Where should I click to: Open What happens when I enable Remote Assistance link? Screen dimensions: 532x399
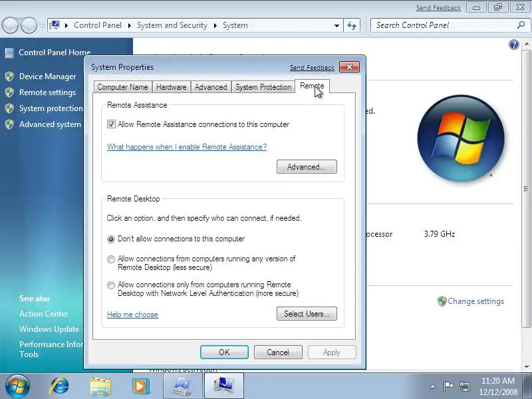(187, 147)
